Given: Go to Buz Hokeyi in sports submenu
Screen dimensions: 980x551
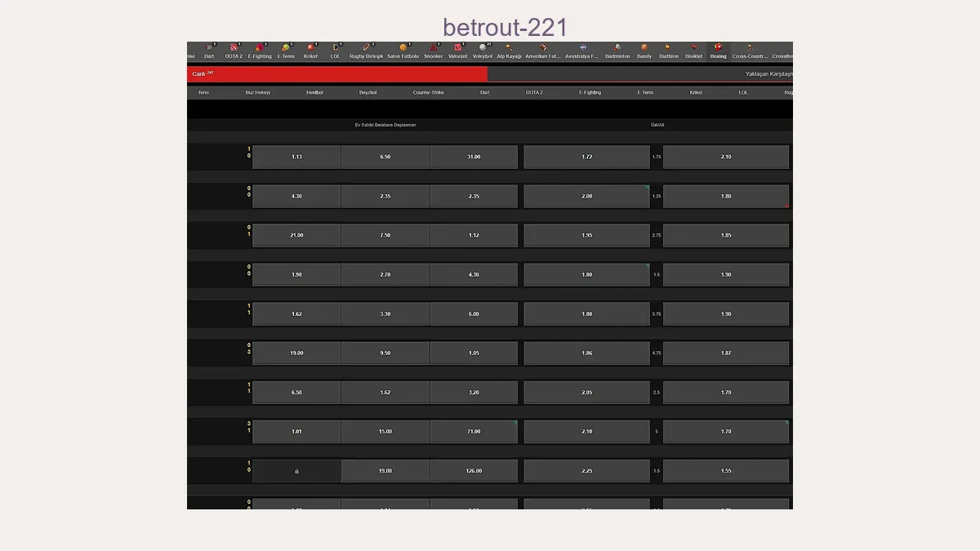Looking at the screenshot, I should [257, 93].
